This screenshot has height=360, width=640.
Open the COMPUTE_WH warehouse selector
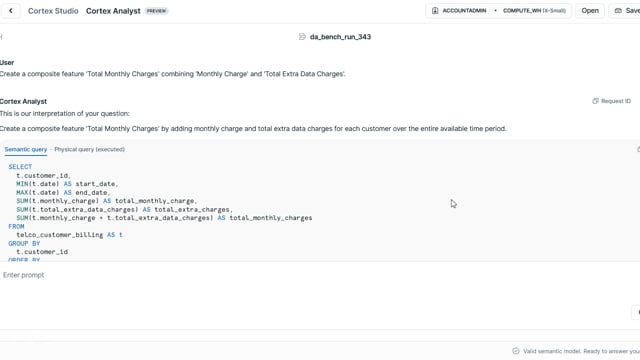click(x=534, y=11)
